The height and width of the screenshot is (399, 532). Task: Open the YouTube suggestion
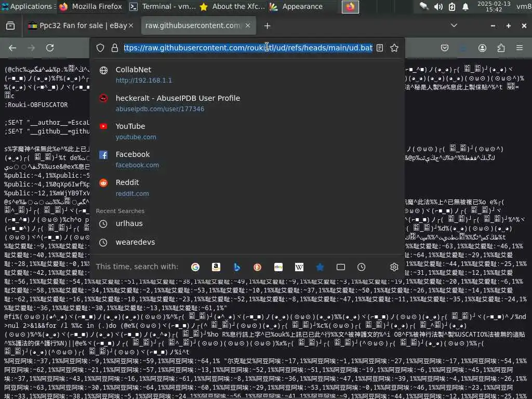coord(247,131)
